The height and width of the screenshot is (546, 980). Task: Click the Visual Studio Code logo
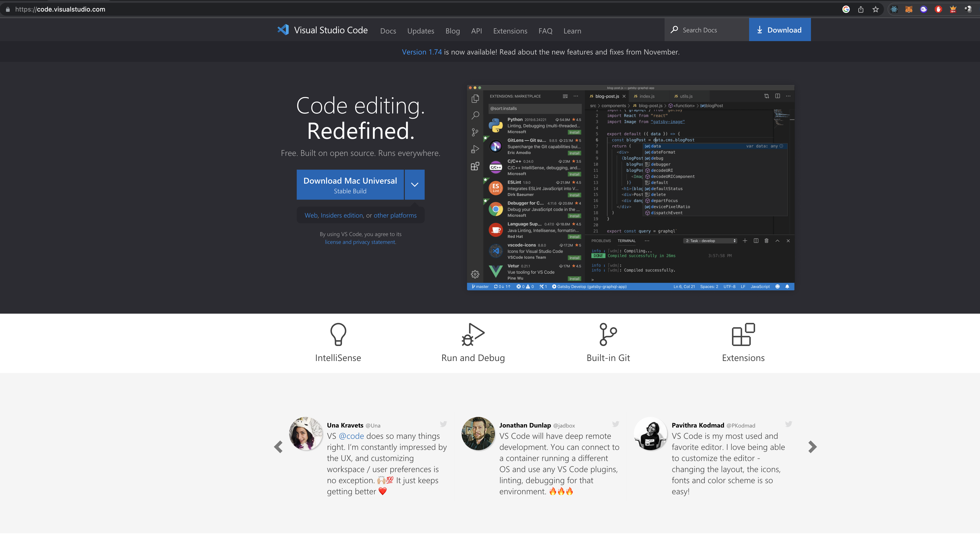click(283, 30)
